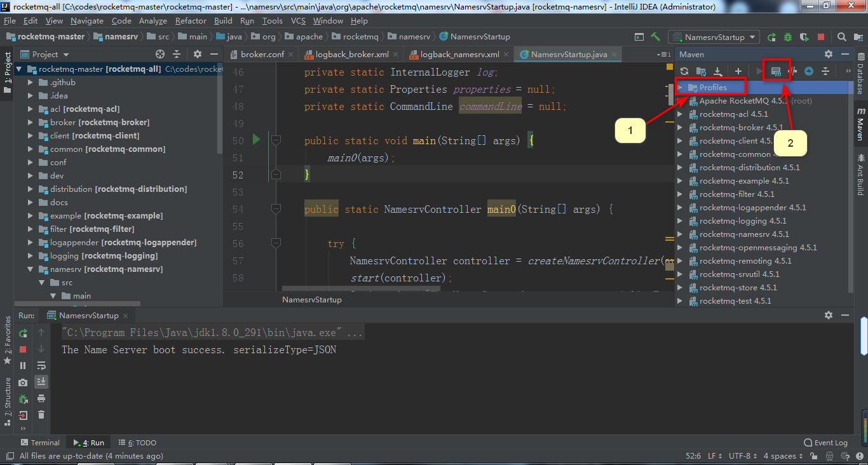Viewport: 868px width, 465px height.
Task: Run with Coverage from the main toolbar
Action: [x=804, y=37]
